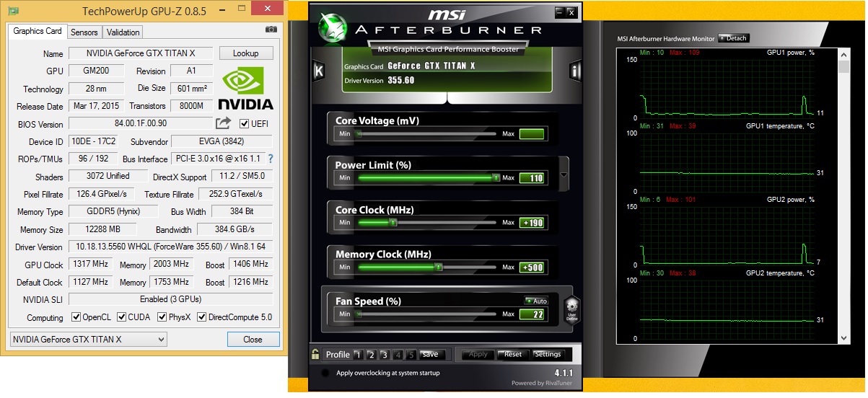The width and height of the screenshot is (868, 398).
Task: Save the current Afterburner profile
Action: pos(430,355)
